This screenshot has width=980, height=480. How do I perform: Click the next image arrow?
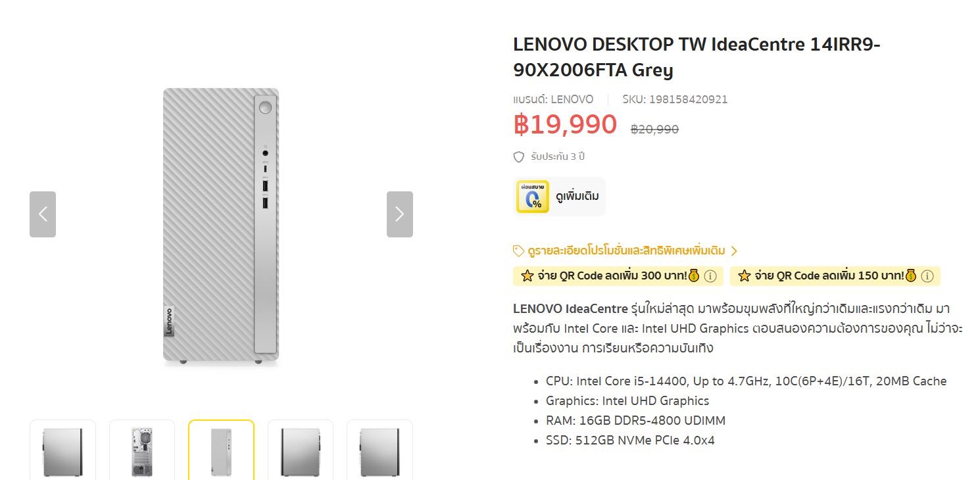tap(399, 214)
